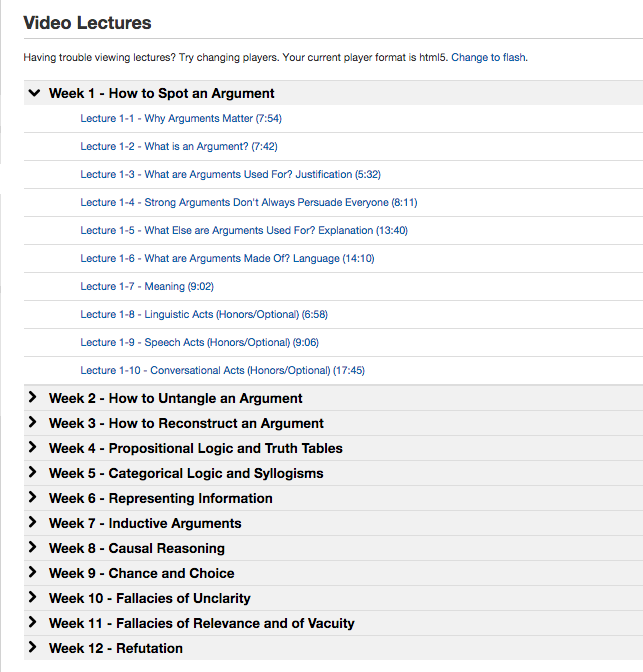Expand Week 2 - How to Untangle an Argument
The height and width of the screenshot is (672, 643).
point(175,398)
